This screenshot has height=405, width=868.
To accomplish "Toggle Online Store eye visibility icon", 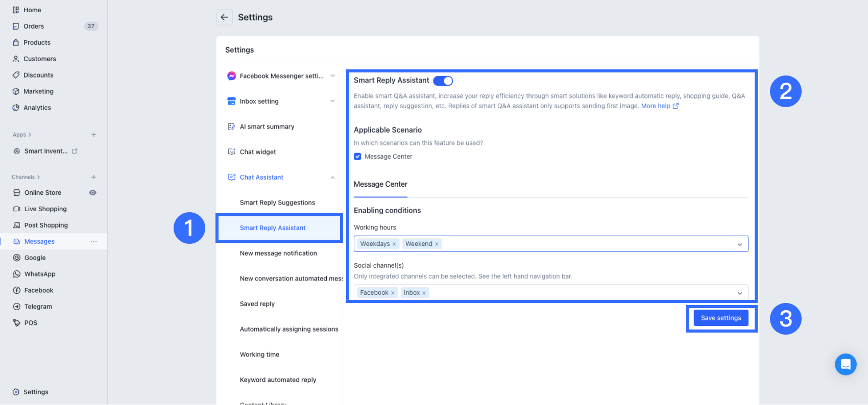I will click(x=93, y=193).
